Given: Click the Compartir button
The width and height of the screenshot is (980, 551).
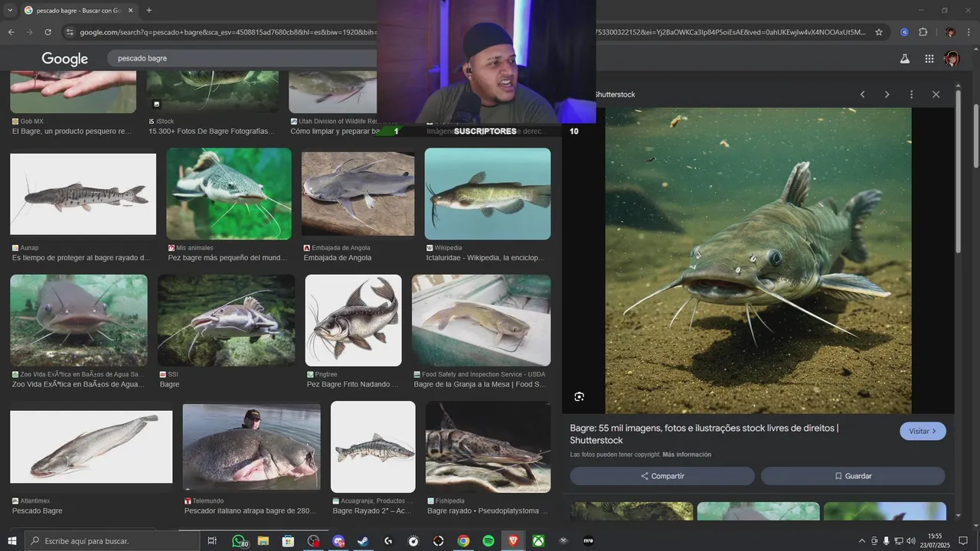Looking at the screenshot, I should pos(662,476).
